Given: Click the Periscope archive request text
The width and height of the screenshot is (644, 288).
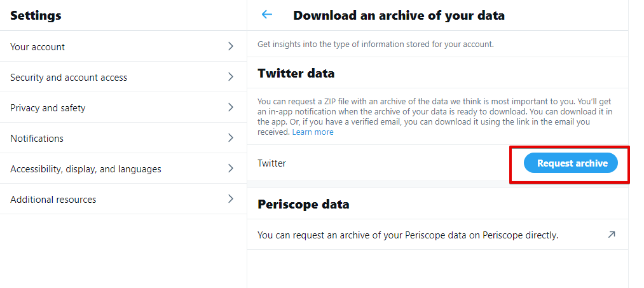Looking at the screenshot, I should pos(408,235).
